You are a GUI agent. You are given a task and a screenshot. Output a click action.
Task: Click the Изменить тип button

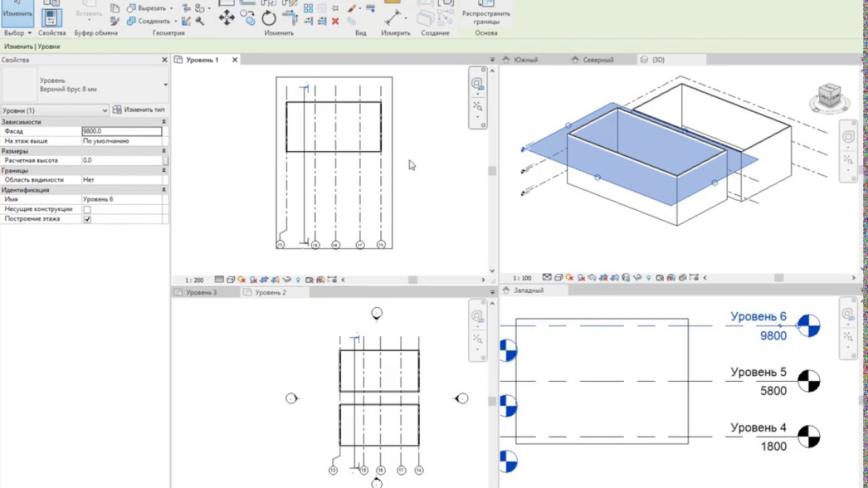pyautogui.click(x=139, y=110)
